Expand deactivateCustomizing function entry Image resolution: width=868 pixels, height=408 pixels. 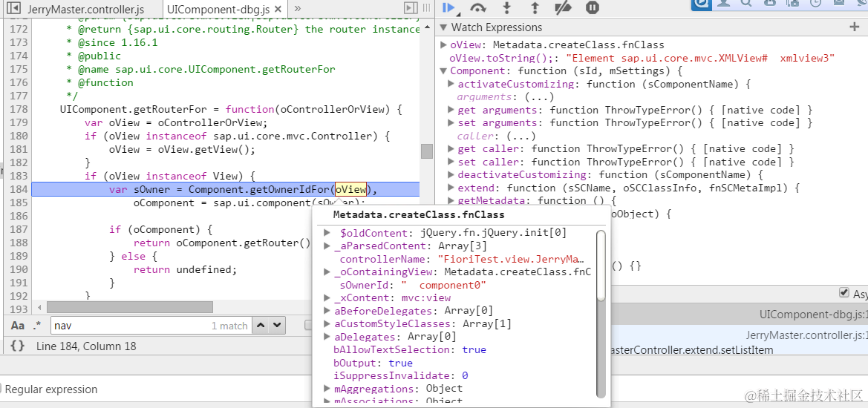tap(451, 175)
